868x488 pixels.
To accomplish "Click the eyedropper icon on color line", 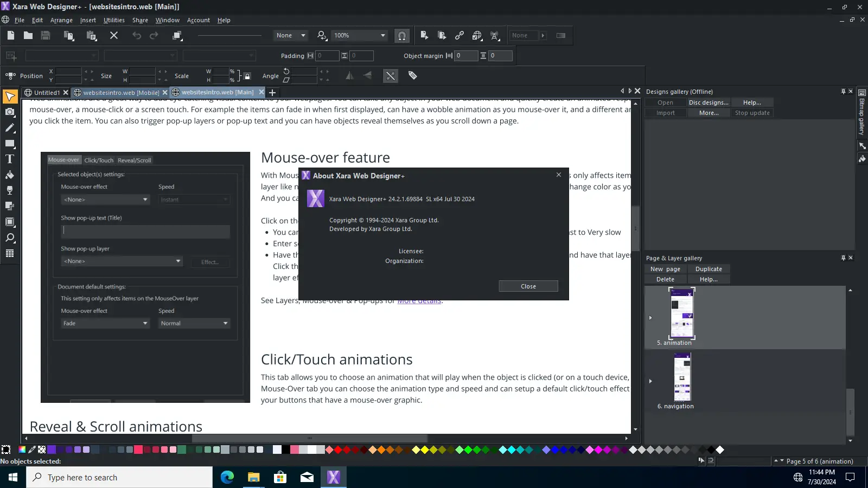I will tap(32, 450).
